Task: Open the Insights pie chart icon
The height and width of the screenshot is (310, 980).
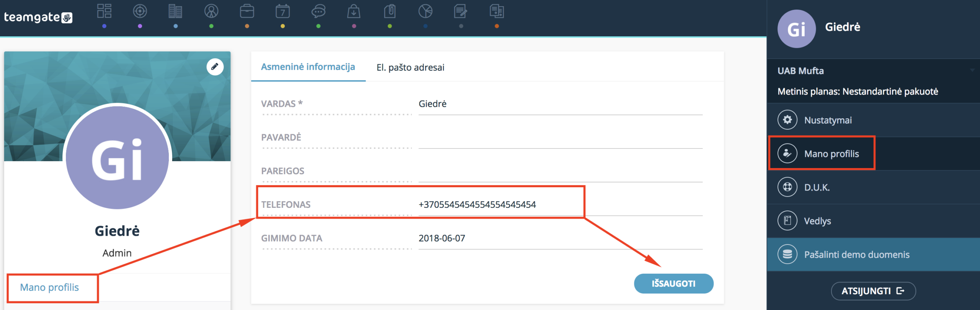Action: [425, 11]
